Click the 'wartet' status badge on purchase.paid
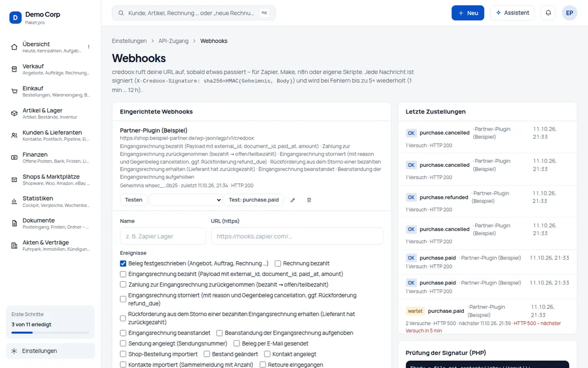 (415, 311)
